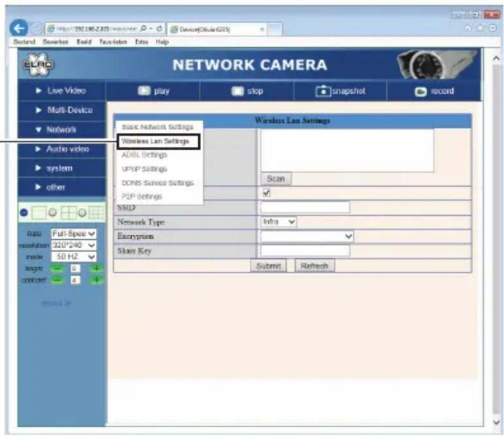This screenshot has width=504, height=437.
Task: Open the Network Type dropdown showing Infra
Action: coord(278,222)
